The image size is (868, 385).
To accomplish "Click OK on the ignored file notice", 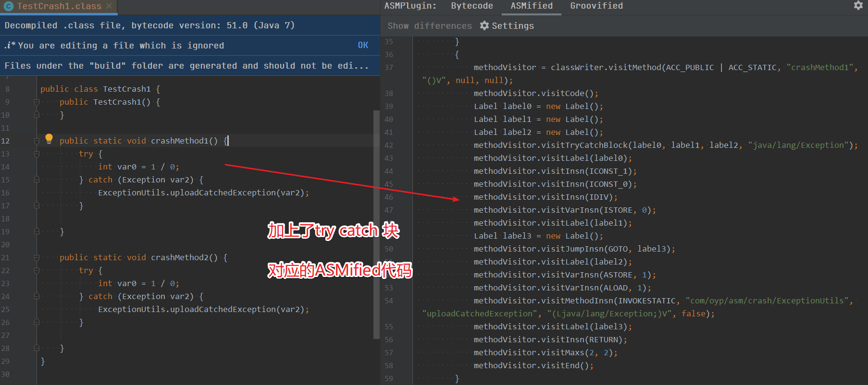I will pos(363,45).
